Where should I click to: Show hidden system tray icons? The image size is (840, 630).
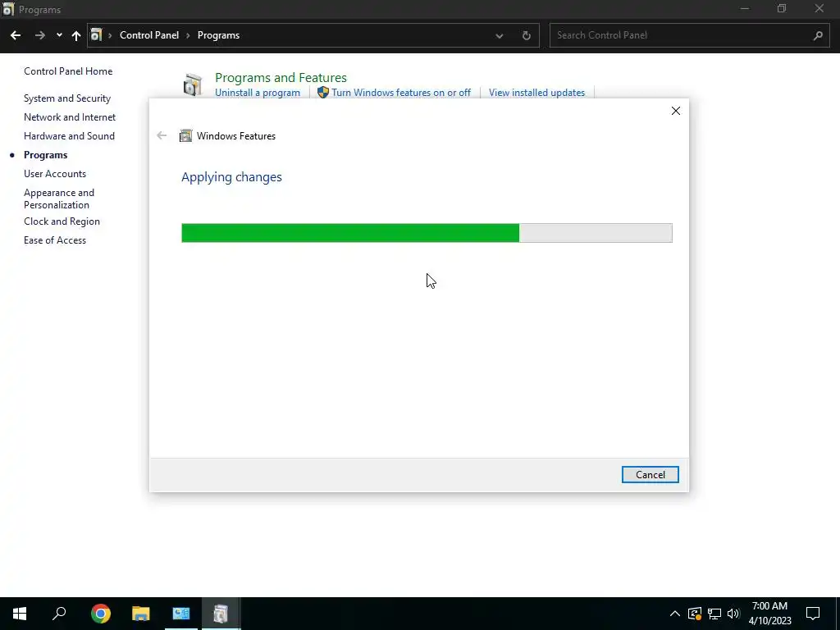675,614
